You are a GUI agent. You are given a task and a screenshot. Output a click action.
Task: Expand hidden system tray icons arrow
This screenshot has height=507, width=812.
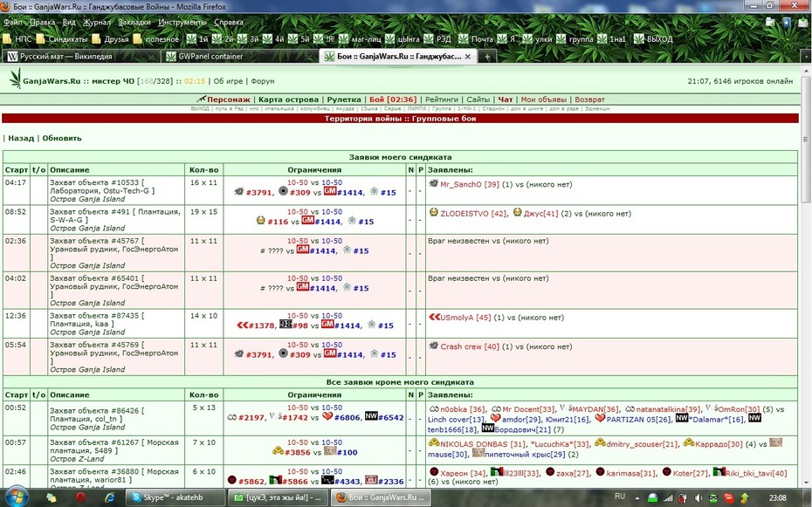pyautogui.click(x=637, y=497)
